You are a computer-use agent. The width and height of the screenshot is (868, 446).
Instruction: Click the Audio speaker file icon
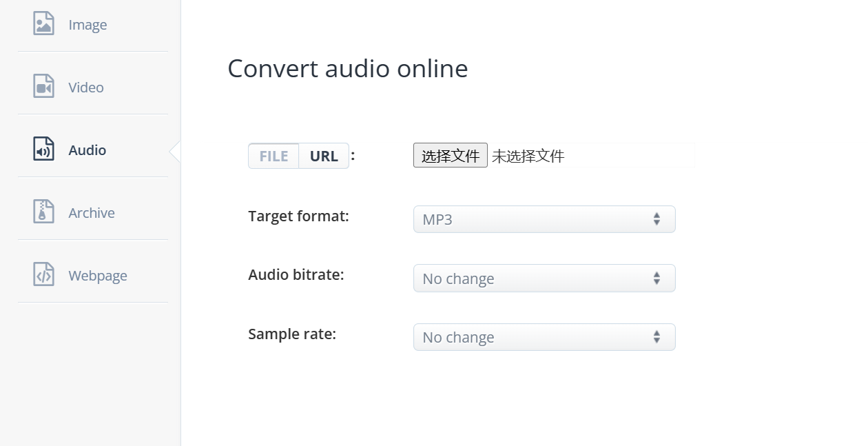[x=43, y=149]
